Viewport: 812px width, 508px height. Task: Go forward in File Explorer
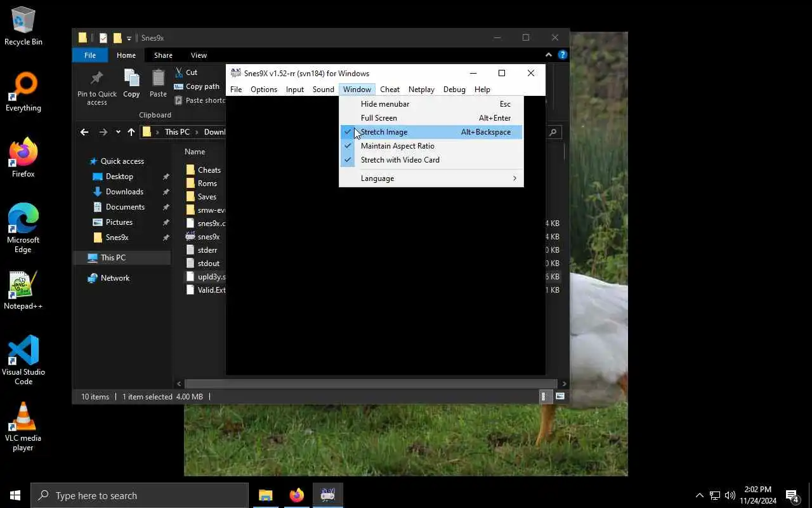tap(103, 132)
